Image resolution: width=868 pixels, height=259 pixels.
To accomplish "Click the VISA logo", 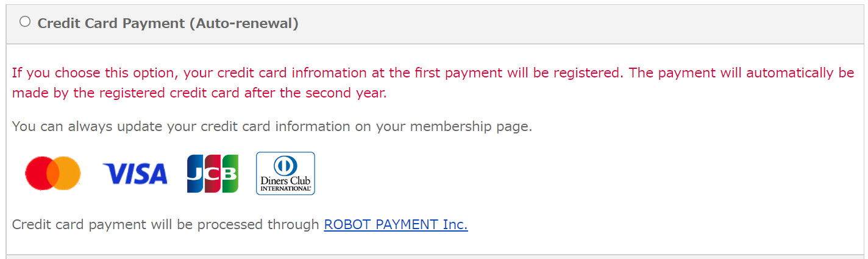I will click(135, 174).
